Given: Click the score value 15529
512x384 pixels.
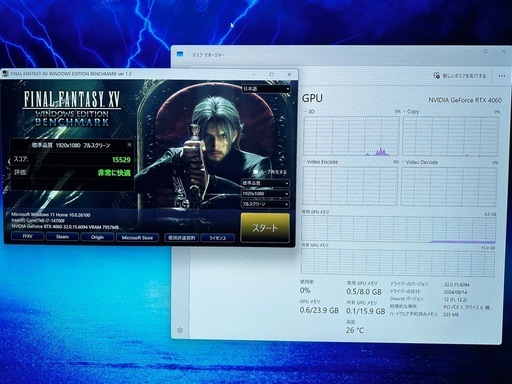Looking at the screenshot, I should [x=121, y=160].
